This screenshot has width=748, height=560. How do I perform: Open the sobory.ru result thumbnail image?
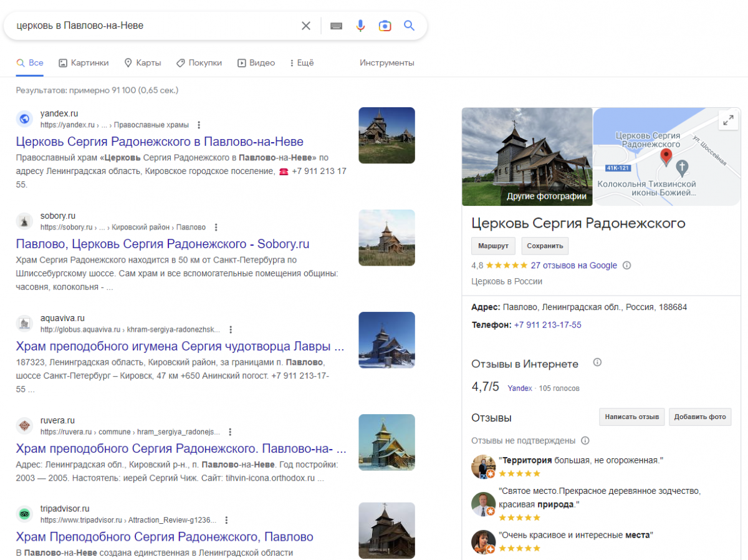[x=386, y=238]
